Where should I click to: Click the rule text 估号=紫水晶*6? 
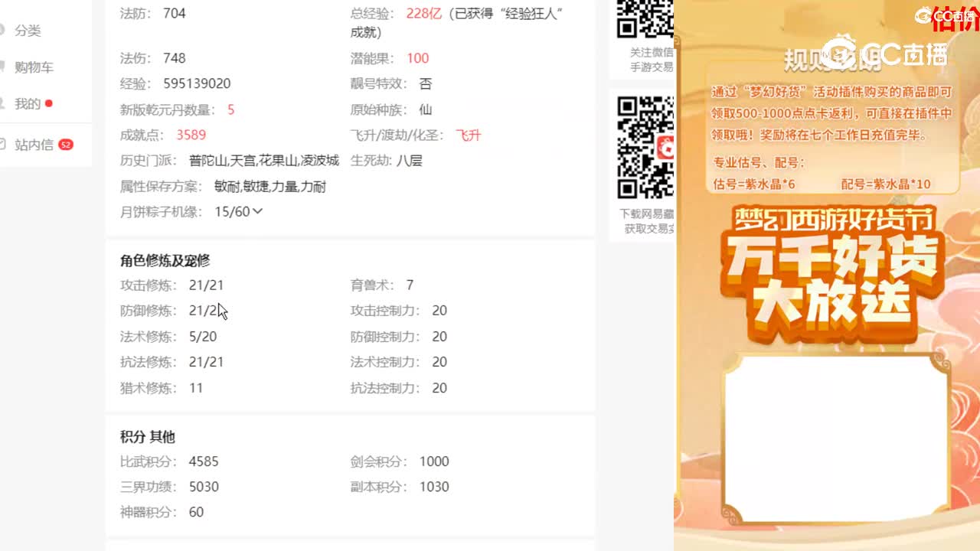click(x=754, y=184)
